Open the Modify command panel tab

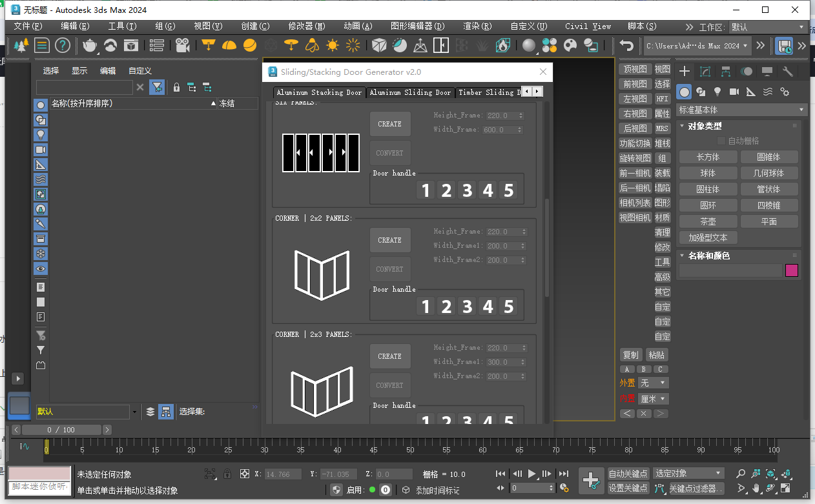[705, 72]
